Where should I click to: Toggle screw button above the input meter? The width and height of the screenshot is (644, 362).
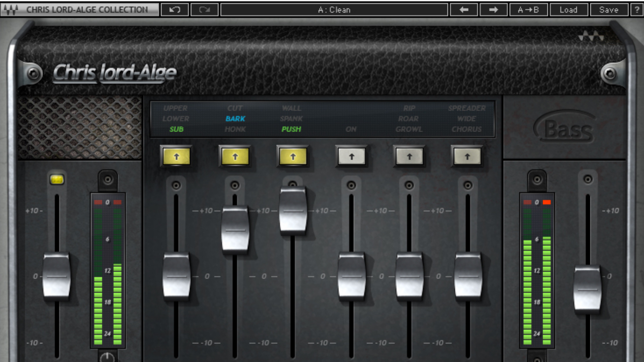[x=107, y=179]
